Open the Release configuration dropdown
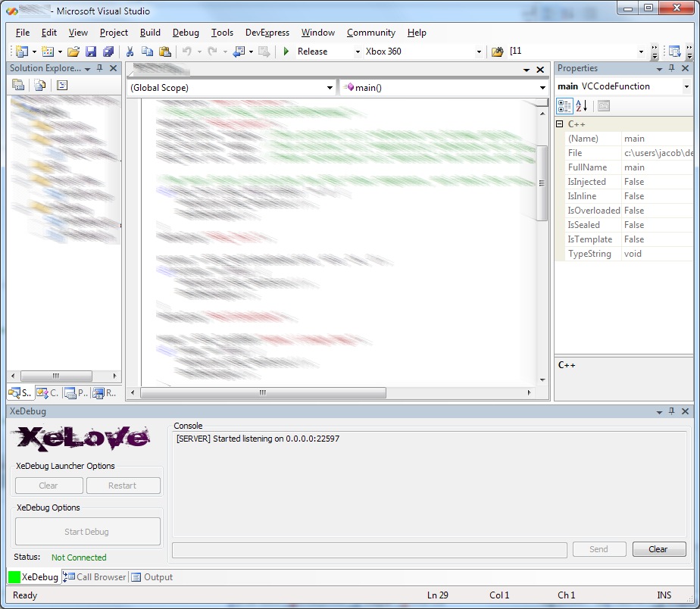 click(x=358, y=52)
